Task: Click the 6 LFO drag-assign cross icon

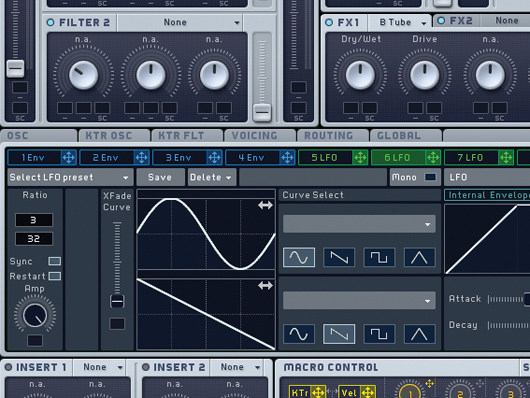Action: pos(433,158)
